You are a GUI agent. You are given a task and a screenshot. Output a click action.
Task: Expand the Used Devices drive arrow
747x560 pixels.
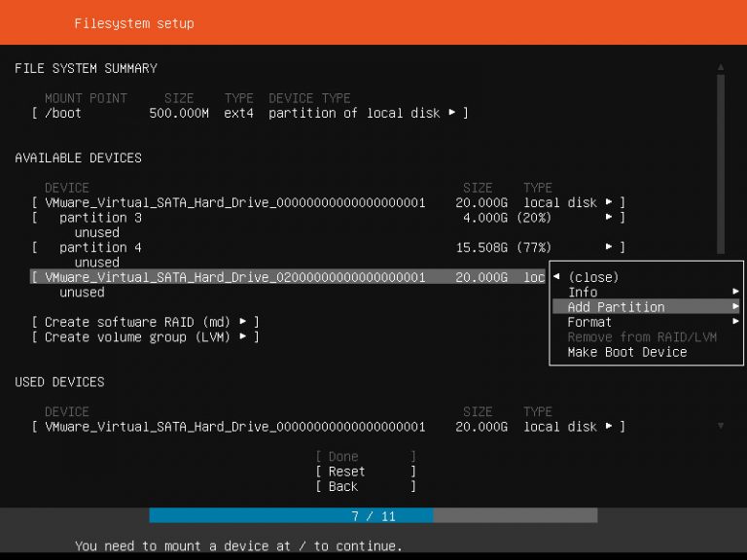608,426
